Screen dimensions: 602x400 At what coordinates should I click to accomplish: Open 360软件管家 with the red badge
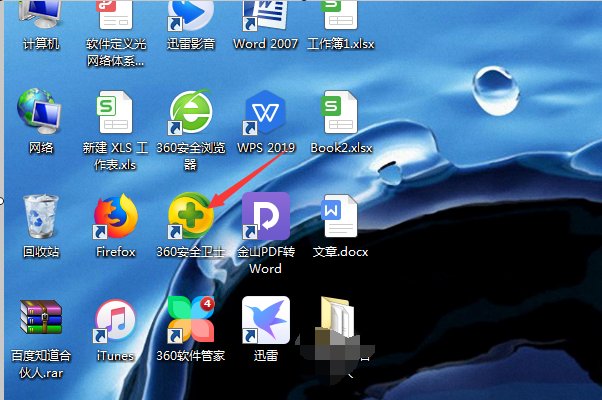(x=192, y=320)
